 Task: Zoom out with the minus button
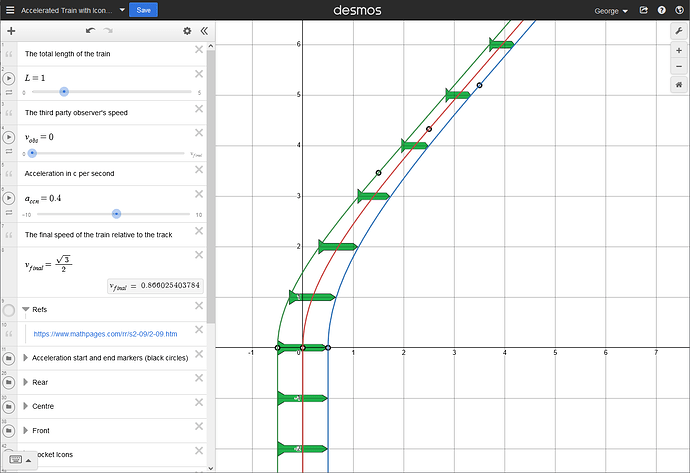point(679,67)
